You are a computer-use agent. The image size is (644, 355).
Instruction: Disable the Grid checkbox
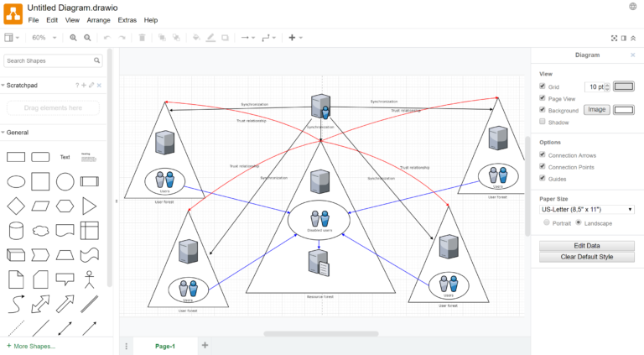(x=543, y=86)
